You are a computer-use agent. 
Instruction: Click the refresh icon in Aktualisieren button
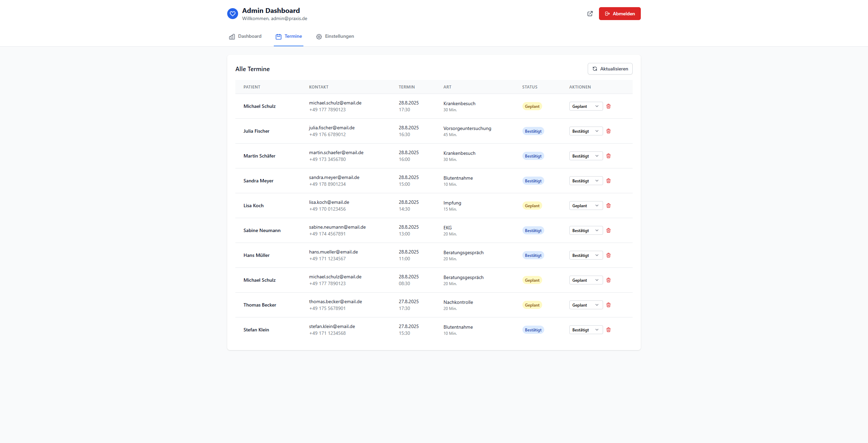click(x=594, y=69)
